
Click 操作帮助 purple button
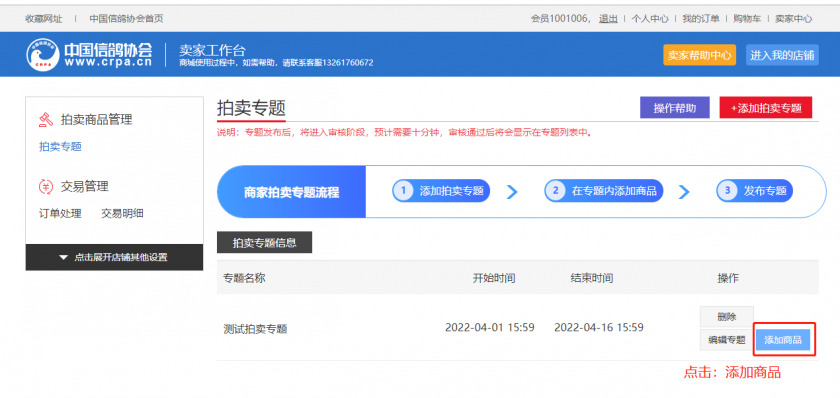pyautogui.click(x=675, y=108)
